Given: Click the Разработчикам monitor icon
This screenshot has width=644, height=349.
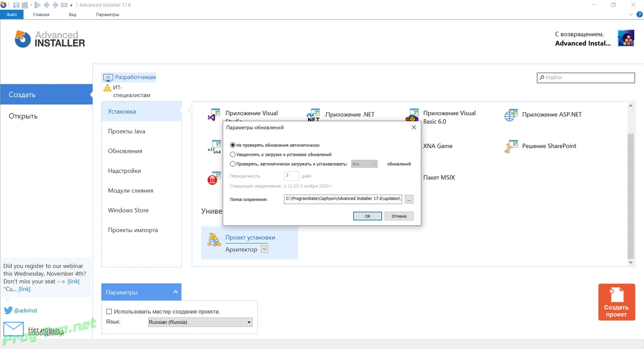Looking at the screenshot, I should tap(108, 77).
